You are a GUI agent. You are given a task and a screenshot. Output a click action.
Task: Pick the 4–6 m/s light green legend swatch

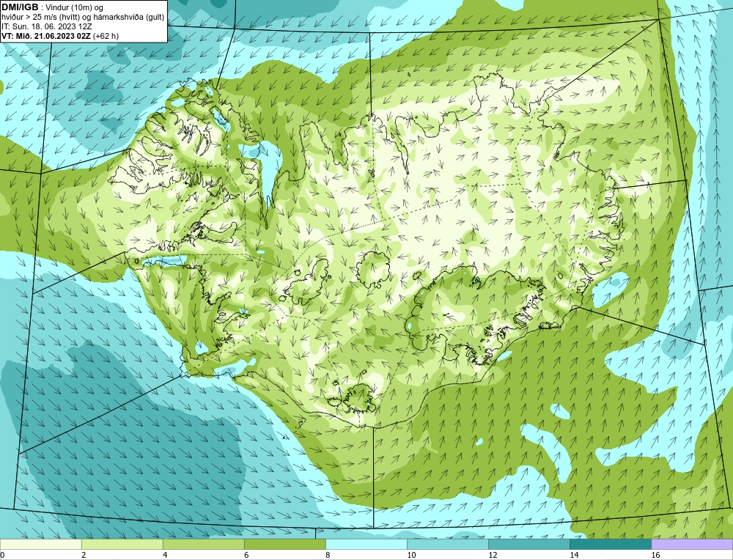tap(203, 544)
